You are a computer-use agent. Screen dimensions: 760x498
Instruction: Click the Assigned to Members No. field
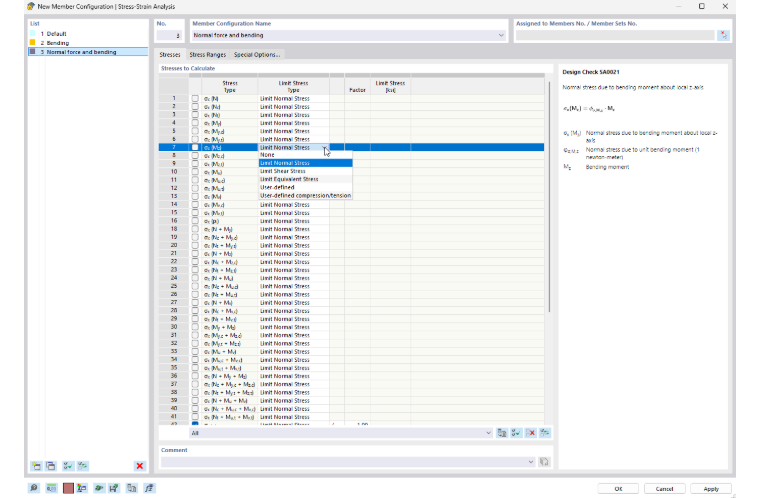coord(615,35)
